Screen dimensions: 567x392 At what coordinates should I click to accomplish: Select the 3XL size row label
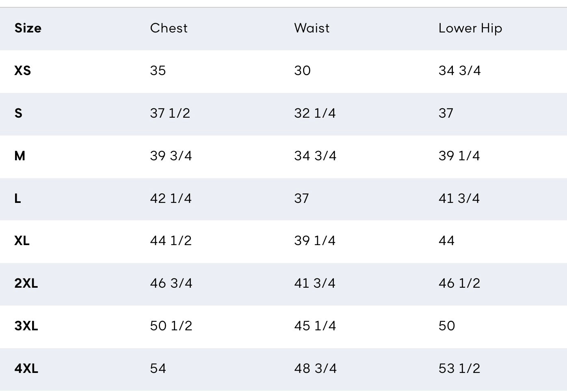pyautogui.click(x=26, y=326)
